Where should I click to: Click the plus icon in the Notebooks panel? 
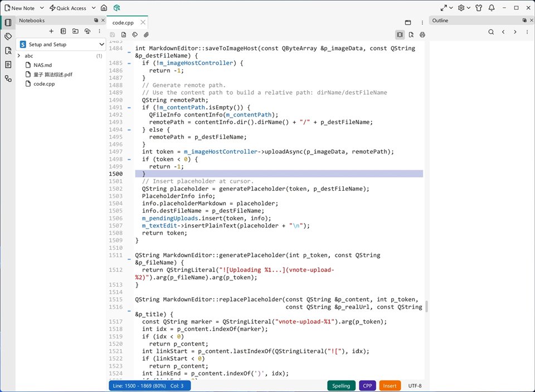pyautogui.click(x=51, y=31)
